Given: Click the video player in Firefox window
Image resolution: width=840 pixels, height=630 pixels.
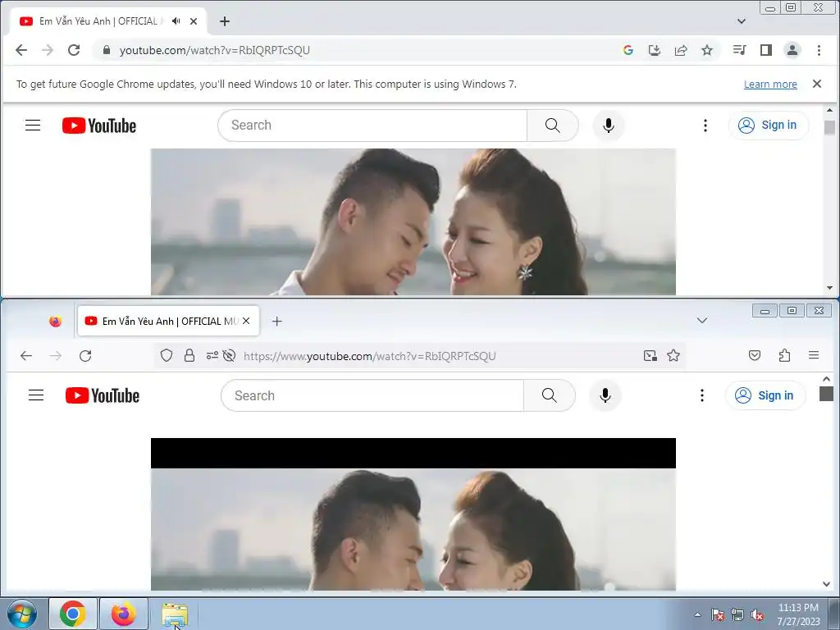Looking at the screenshot, I should point(413,514).
